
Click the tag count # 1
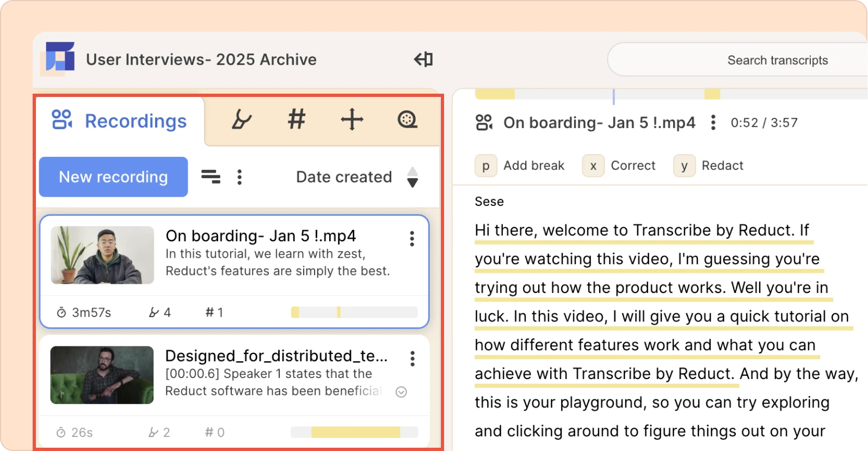(214, 313)
